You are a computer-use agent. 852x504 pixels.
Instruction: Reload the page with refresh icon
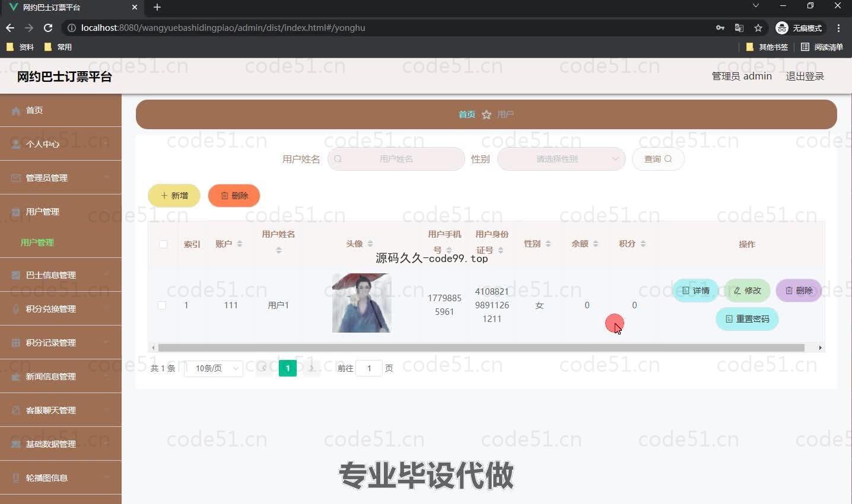48,28
